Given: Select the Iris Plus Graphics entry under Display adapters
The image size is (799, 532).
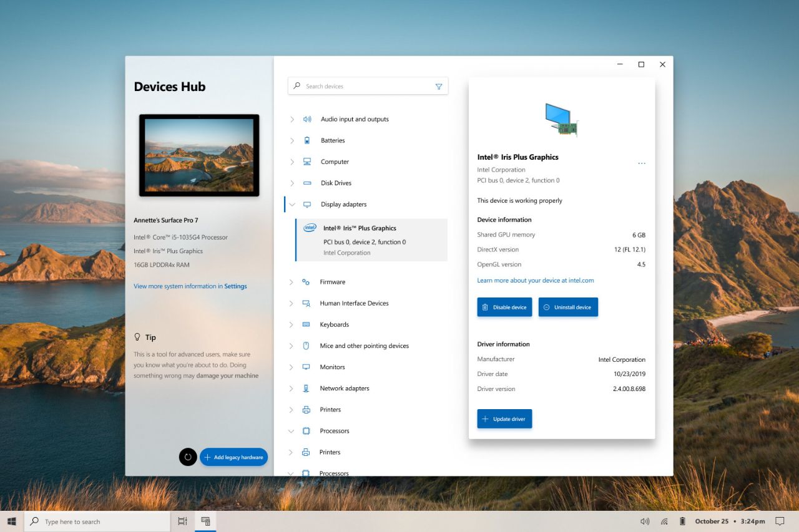Looking at the screenshot, I should (371, 240).
